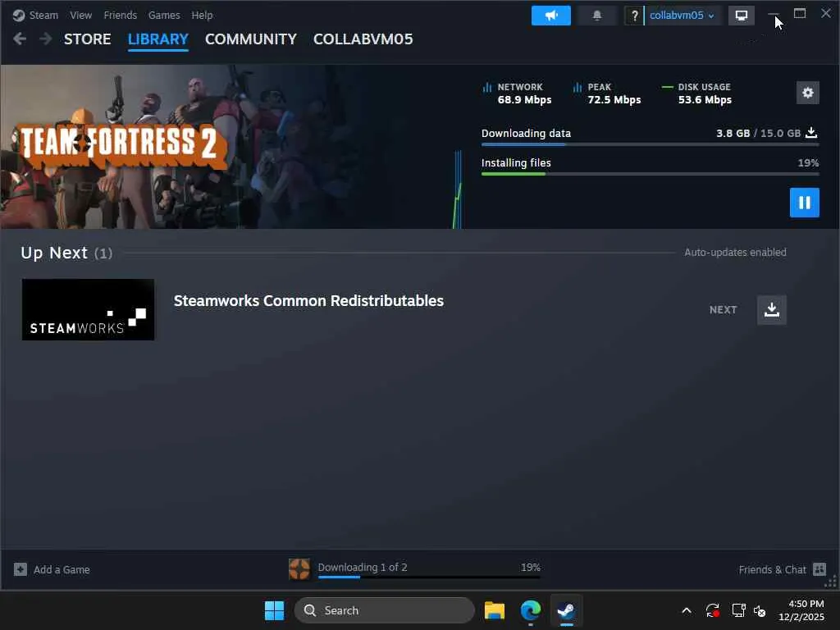Show hidden system tray icons
This screenshot has width=840, height=630.
687,610
